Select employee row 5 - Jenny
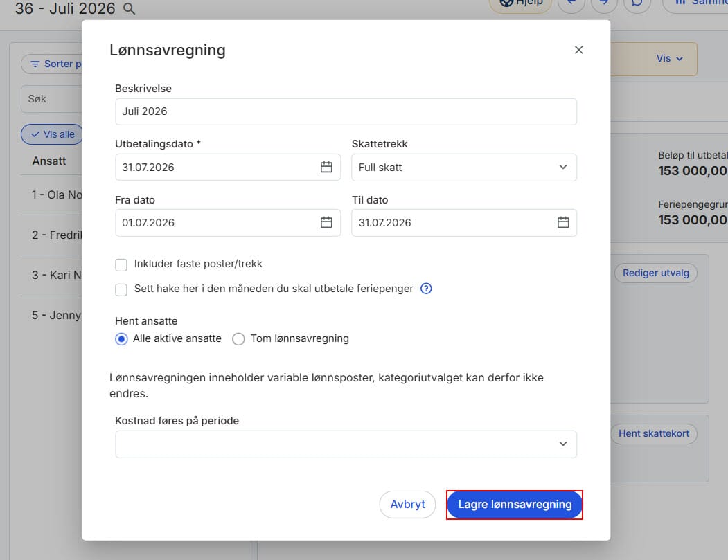This screenshot has width=728, height=560. [x=51, y=316]
